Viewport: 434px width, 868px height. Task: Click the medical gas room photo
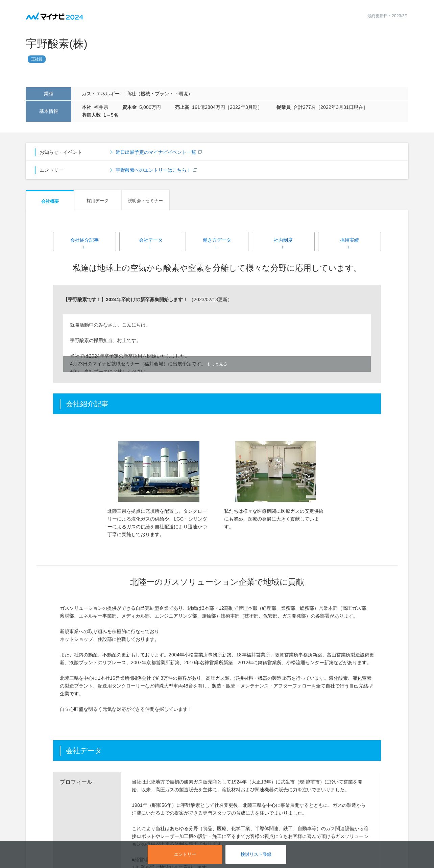pyautogui.click(x=275, y=471)
